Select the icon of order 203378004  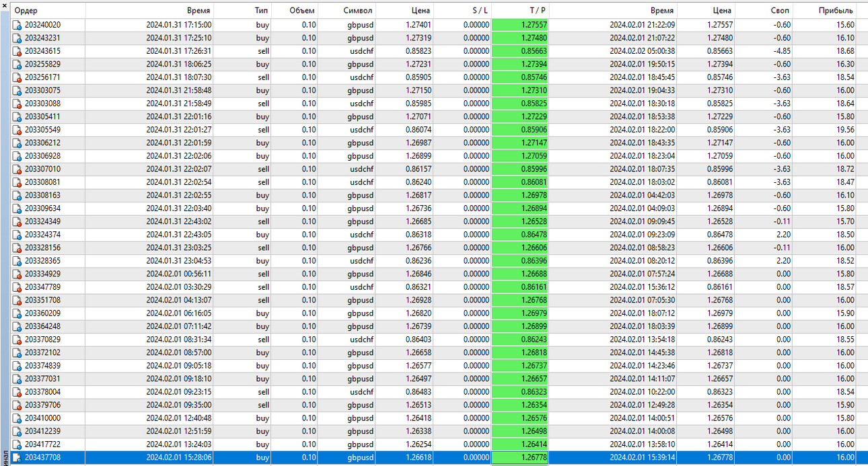click(x=17, y=392)
